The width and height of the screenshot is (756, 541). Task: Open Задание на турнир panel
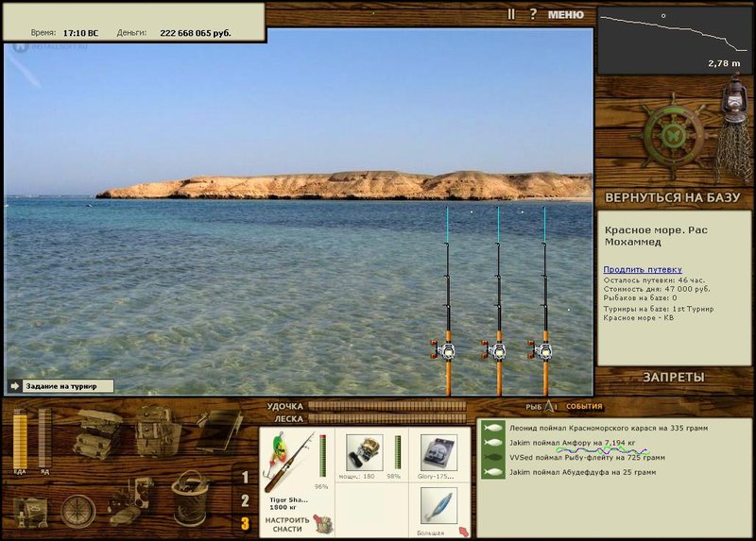[x=67, y=386]
